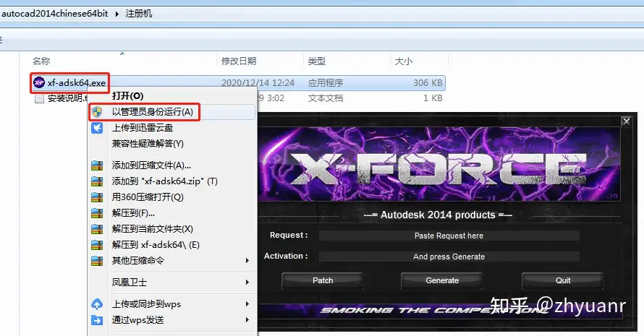Click the 应用程序 type cell
This screenshot has height=336, width=644.
(326, 83)
